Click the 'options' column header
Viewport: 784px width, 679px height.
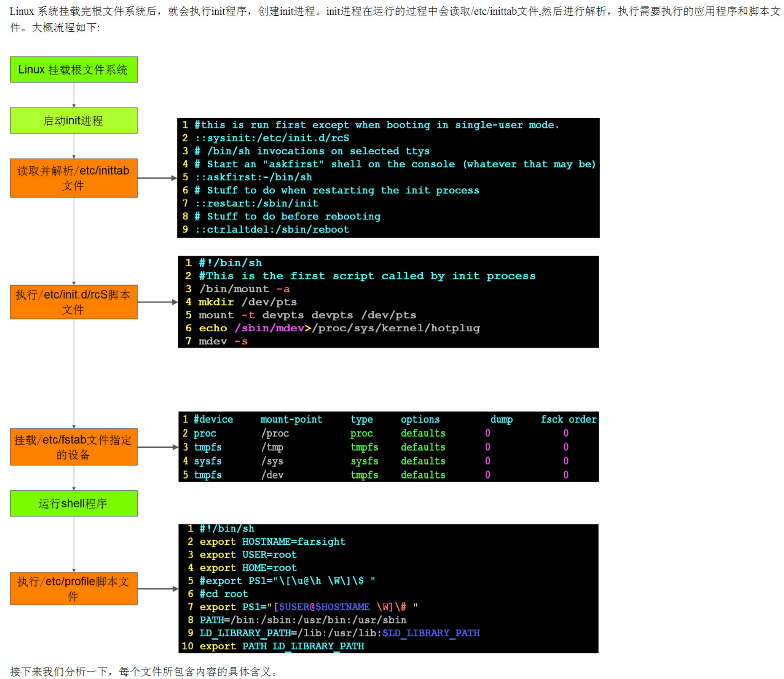tap(420, 420)
